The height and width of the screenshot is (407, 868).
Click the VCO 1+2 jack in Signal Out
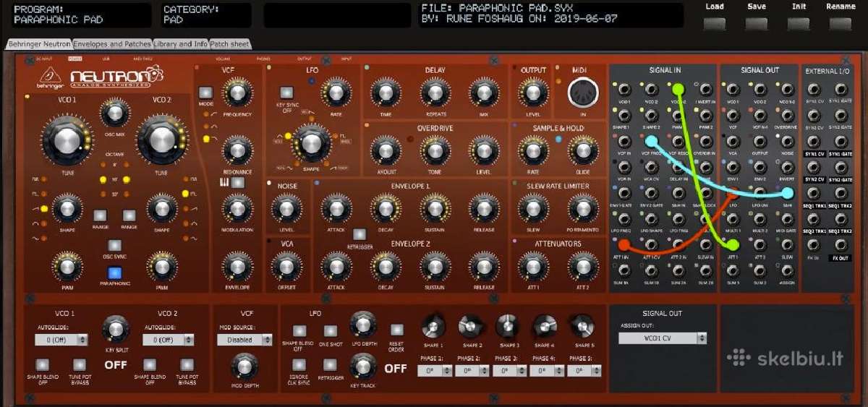[787, 90]
